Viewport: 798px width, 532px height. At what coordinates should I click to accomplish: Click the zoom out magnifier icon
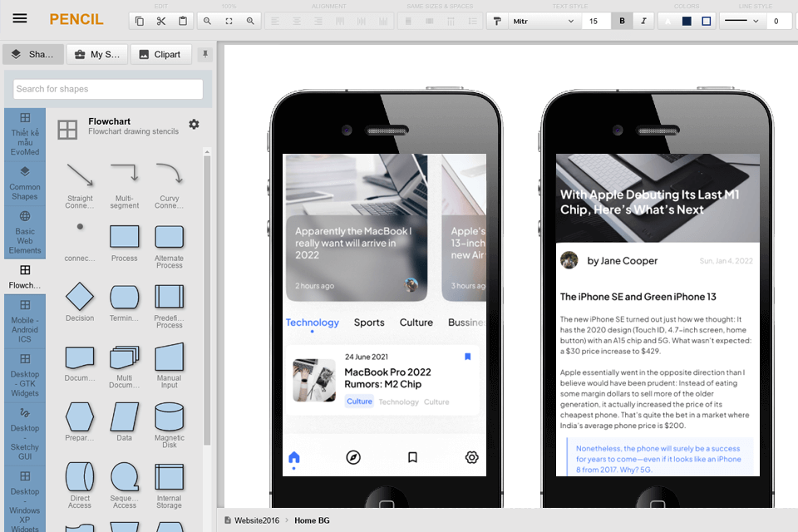click(207, 21)
